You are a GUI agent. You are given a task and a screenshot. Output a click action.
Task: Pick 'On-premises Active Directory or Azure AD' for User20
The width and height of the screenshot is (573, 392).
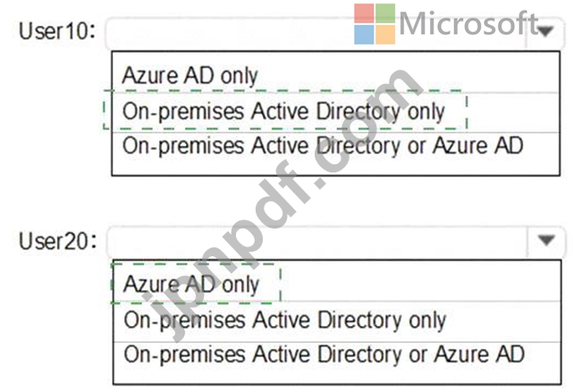click(x=324, y=354)
